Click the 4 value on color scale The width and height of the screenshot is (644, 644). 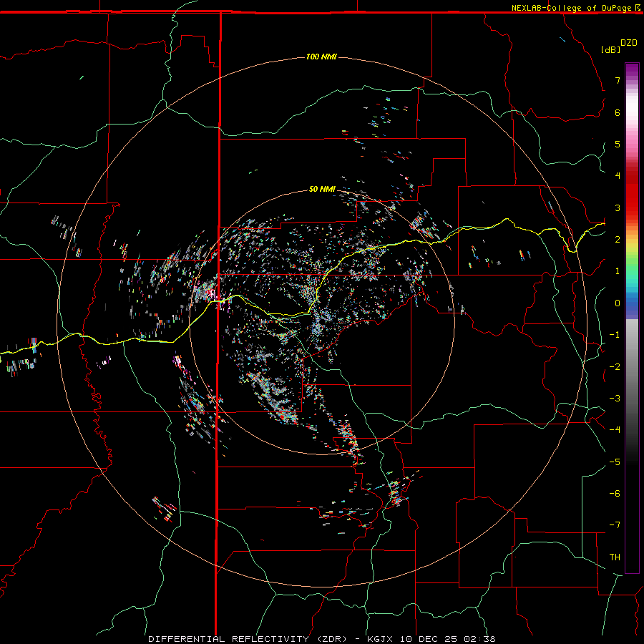618,176
